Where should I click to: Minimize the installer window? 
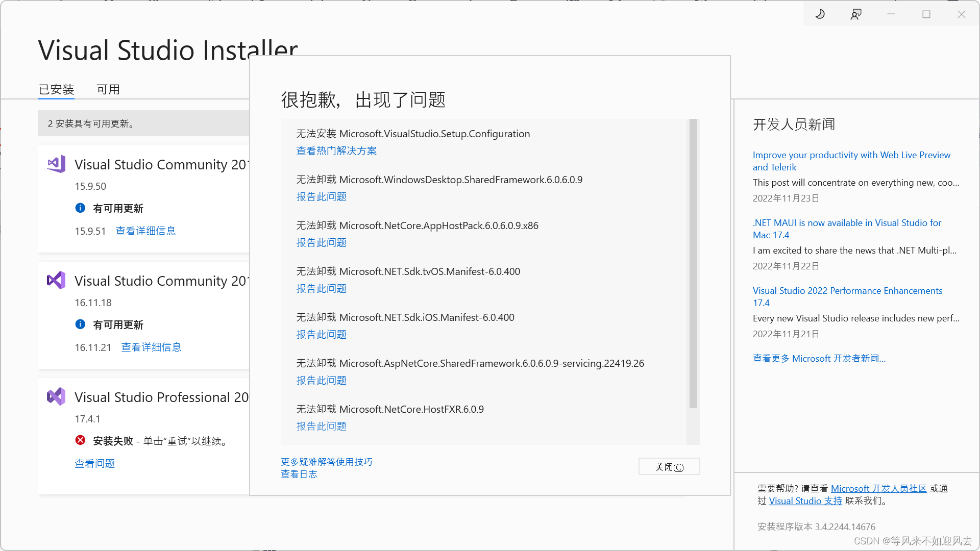891,14
